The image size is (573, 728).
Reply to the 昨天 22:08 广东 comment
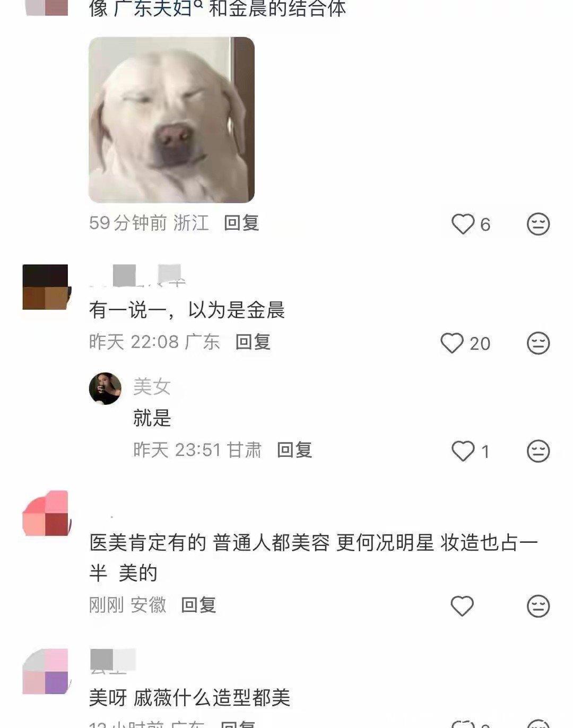(253, 342)
